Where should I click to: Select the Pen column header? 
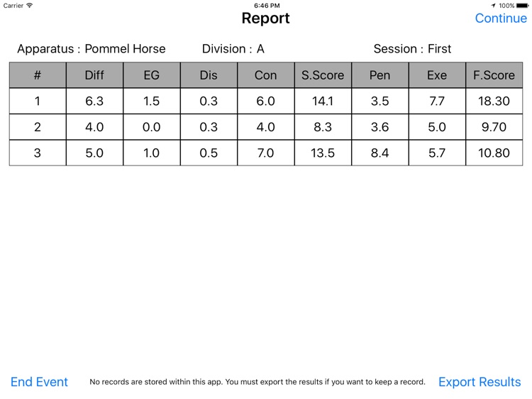pyautogui.click(x=380, y=75)
